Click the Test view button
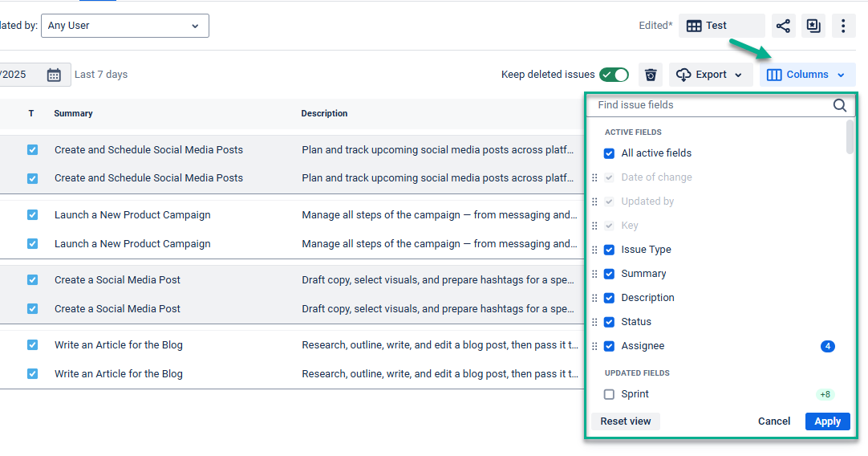 coord(721,26)
